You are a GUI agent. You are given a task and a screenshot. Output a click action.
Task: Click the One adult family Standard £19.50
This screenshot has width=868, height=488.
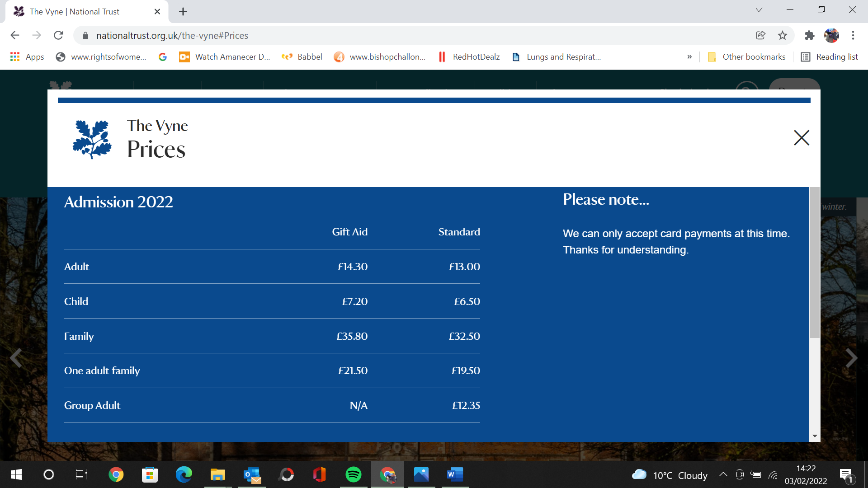click(x=466, y=371)
